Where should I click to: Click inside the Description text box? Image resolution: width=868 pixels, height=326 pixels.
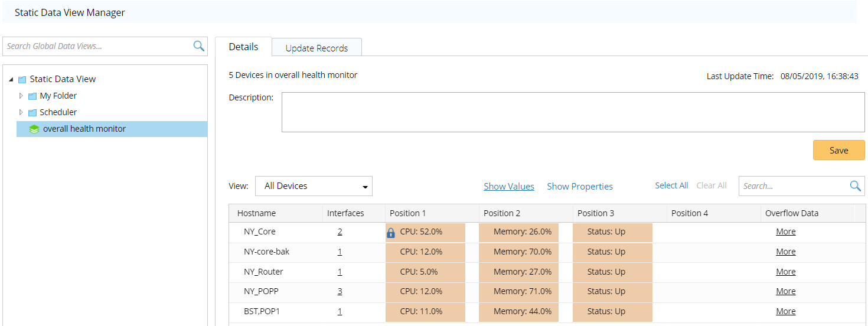573,112
